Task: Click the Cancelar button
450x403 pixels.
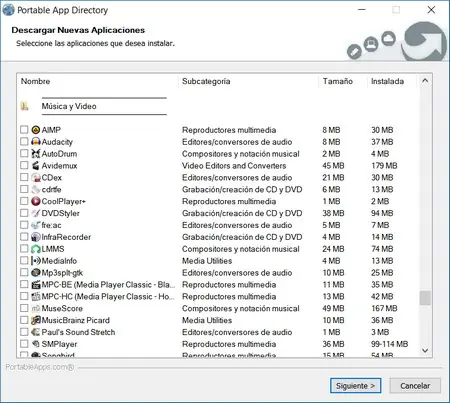Action: point(415,386)
